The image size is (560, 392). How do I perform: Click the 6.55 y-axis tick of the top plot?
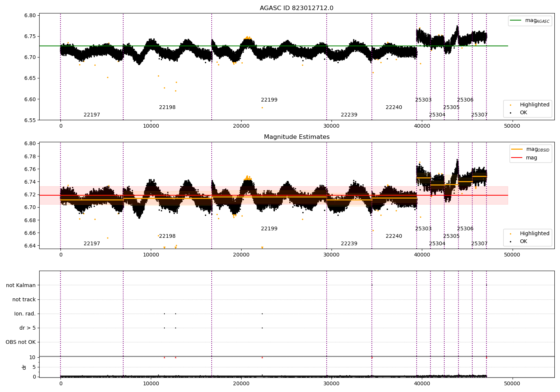click(30, 120)
